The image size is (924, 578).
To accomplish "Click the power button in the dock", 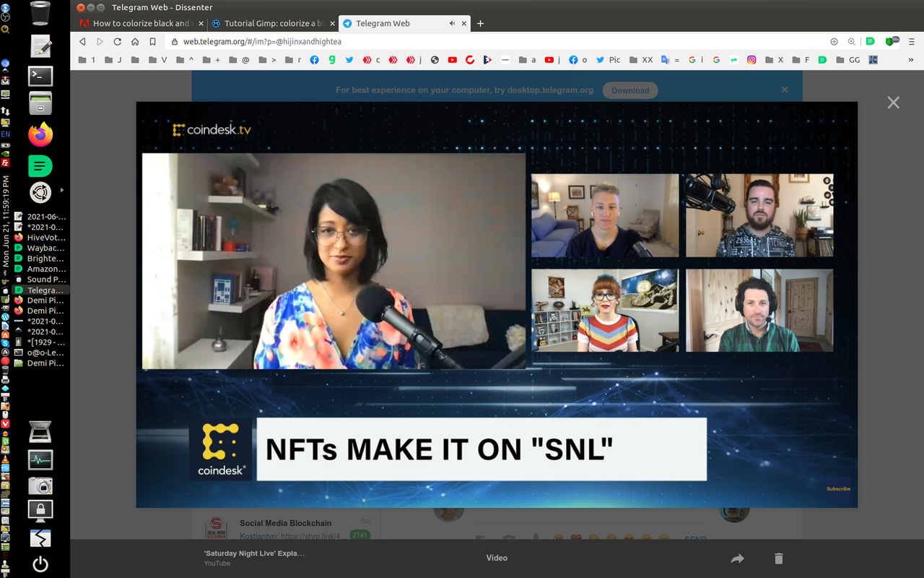I will click(x=40, y=564).
